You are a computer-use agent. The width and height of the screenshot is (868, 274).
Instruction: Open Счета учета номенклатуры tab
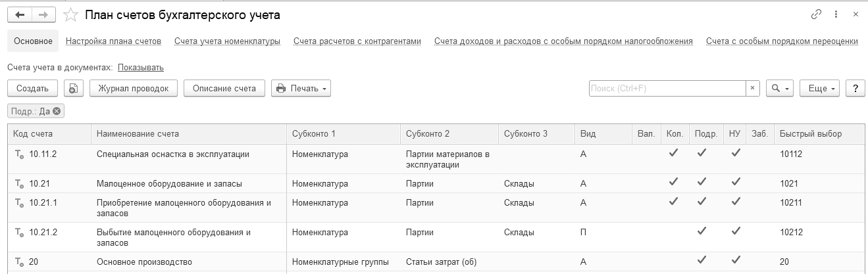tap(227, 41)
